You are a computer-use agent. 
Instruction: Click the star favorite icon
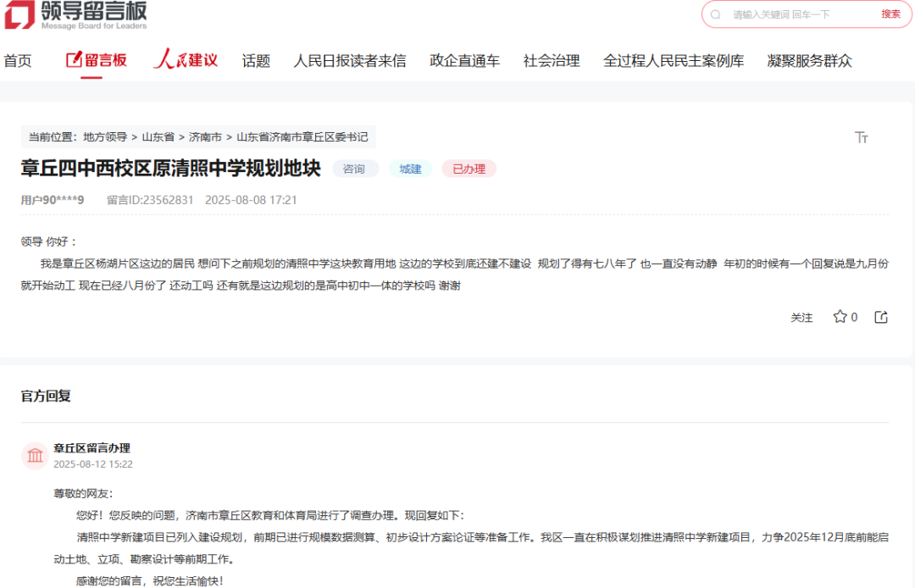pyautogui.click(x=840, y=317)
